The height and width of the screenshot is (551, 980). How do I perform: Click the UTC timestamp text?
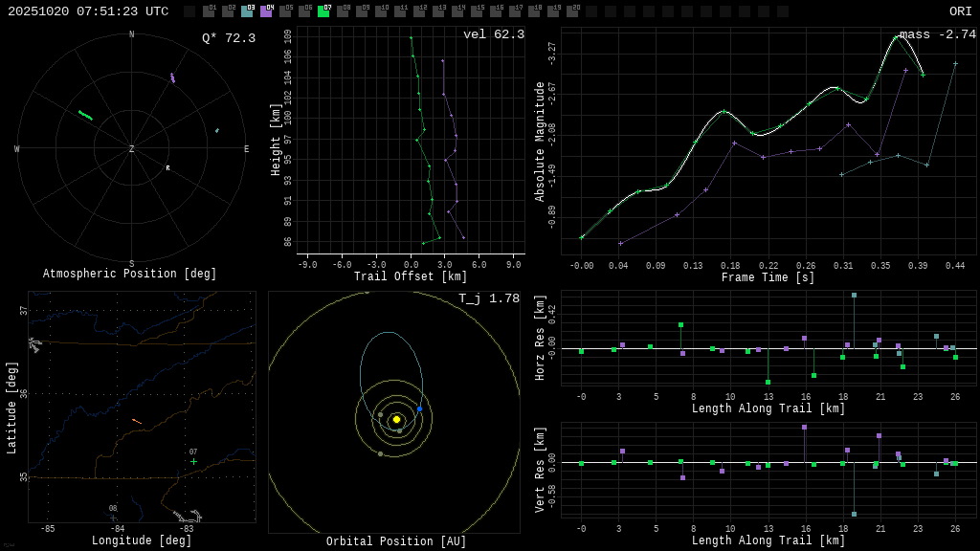click(x=88, y=11)
